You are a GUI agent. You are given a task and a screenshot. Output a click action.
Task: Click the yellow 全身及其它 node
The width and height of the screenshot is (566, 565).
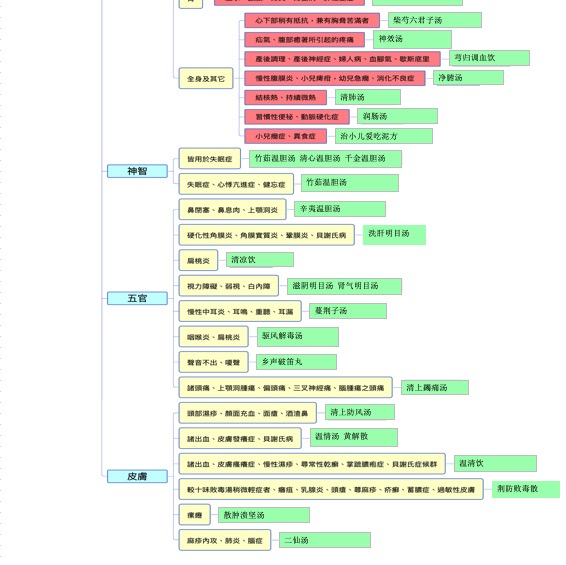[x=206, y=78]
